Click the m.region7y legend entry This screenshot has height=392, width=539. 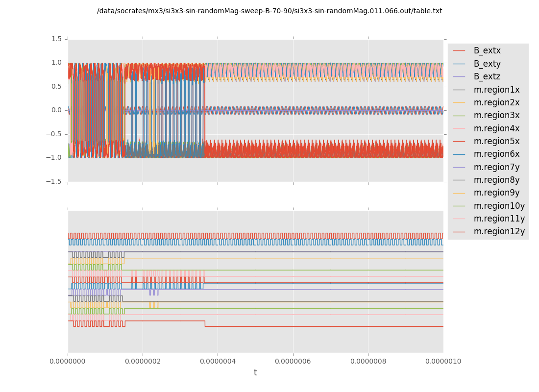tap(496, 167)
